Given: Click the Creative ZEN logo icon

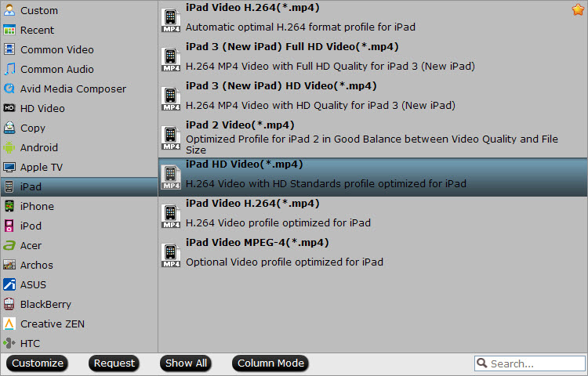Looking at the screenshot, I should pos(9,324).
